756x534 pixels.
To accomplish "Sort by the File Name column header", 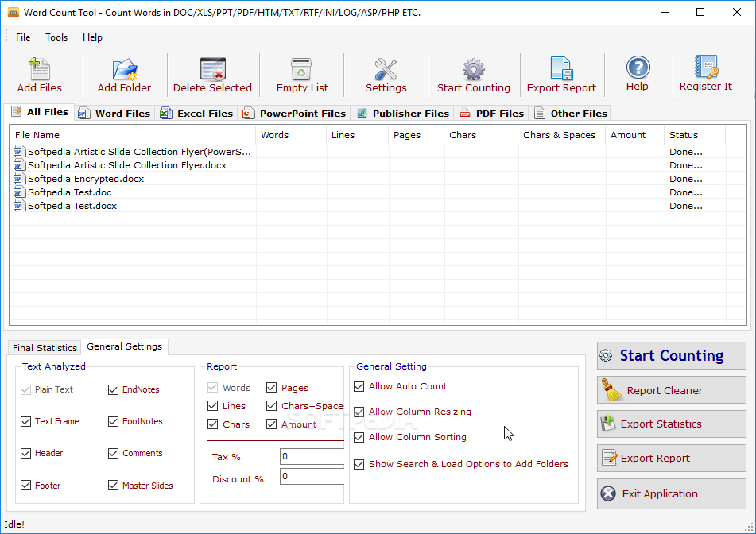I will coord(133,135).
